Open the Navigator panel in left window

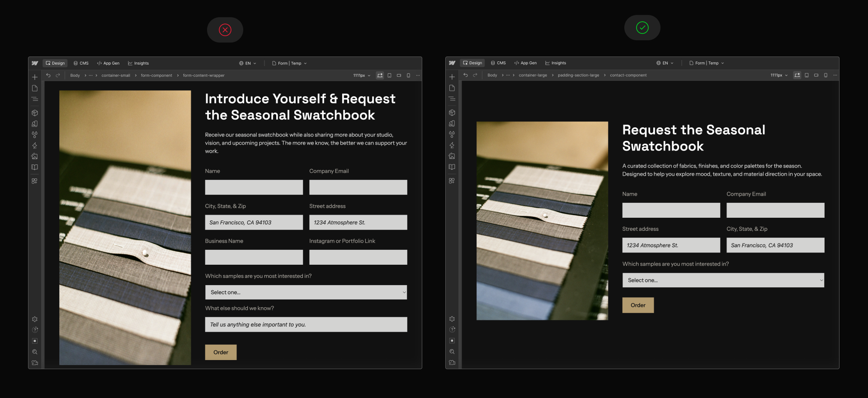click(x=35, y=99)
